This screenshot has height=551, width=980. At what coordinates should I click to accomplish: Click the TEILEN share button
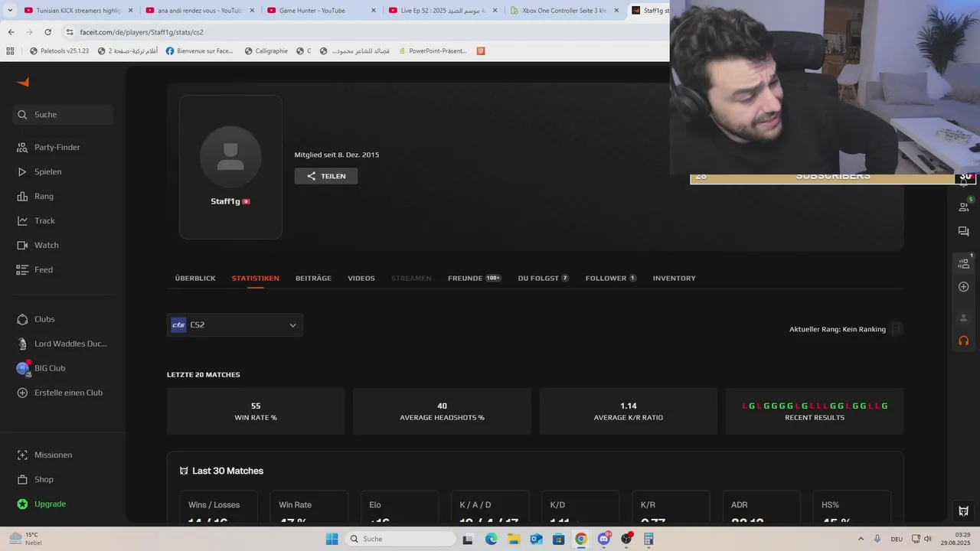[326, 176]
